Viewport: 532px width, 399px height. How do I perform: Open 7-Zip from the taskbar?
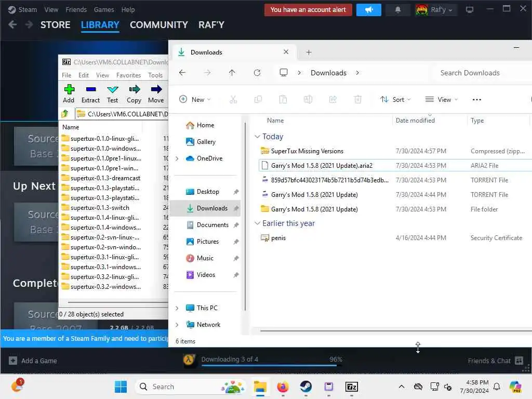pyautogui.click(x=352, y=387)
